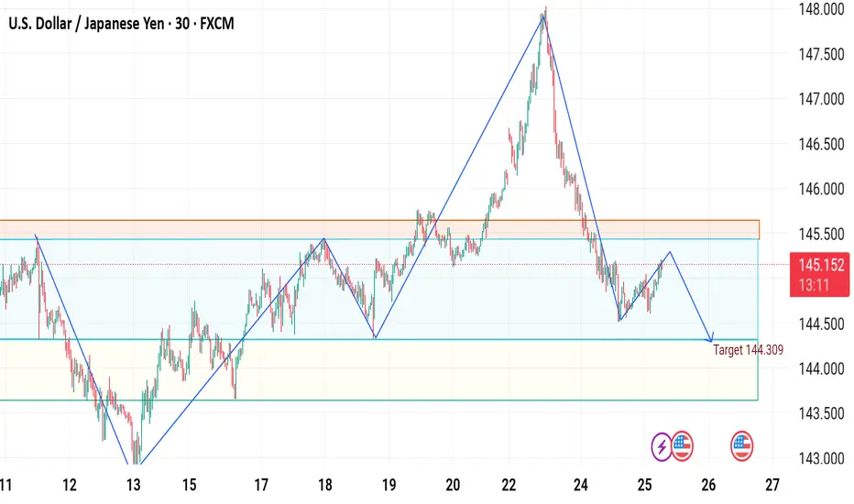The image size is (854, 504).
Task: Open the US flag event near date 25
Action: pos(683,446)
